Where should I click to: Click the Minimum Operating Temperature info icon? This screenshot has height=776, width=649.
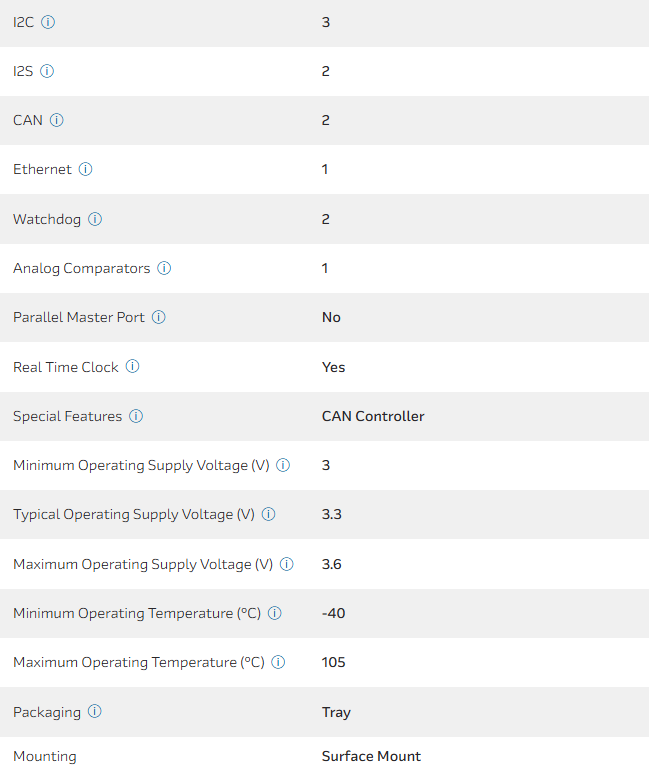pyautogui.click(x=275, y=613)
